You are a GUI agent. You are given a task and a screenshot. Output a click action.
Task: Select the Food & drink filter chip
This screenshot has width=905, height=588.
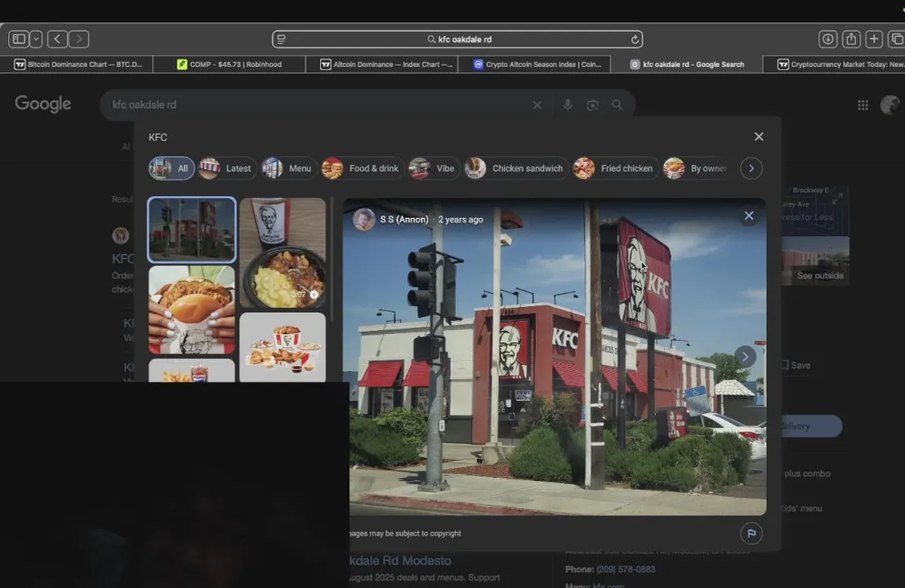pos(362,168)
